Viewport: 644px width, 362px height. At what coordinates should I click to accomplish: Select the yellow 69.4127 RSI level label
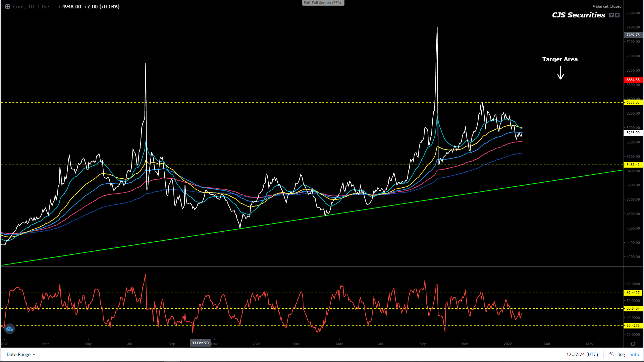pos(633,293)
